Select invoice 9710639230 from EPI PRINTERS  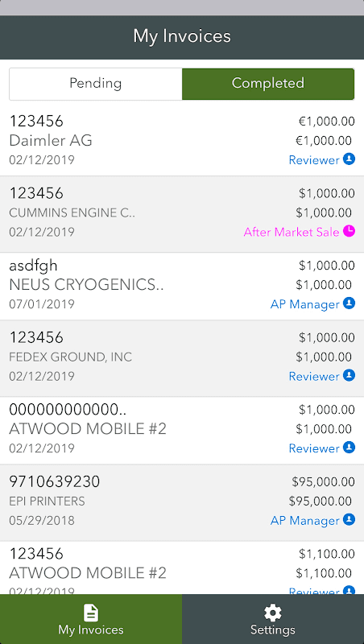[x=182, y=502]
